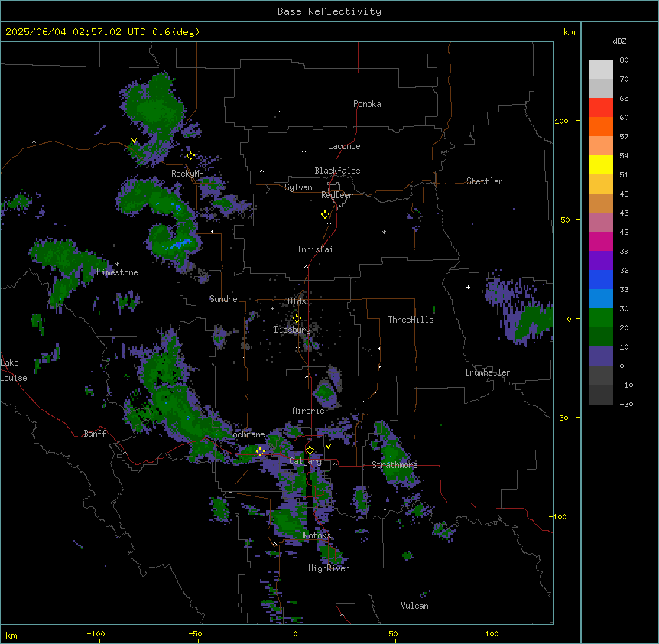Viewport: 659px width, 644px height.
Task: Click the yellow diamond marker south of RedDeer
Action: coord(325,214)
